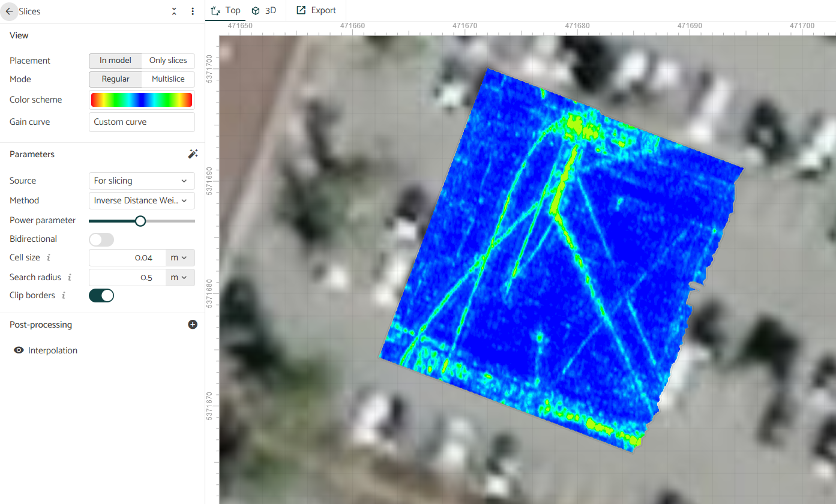Click Search radius info icon

[70, 277]
